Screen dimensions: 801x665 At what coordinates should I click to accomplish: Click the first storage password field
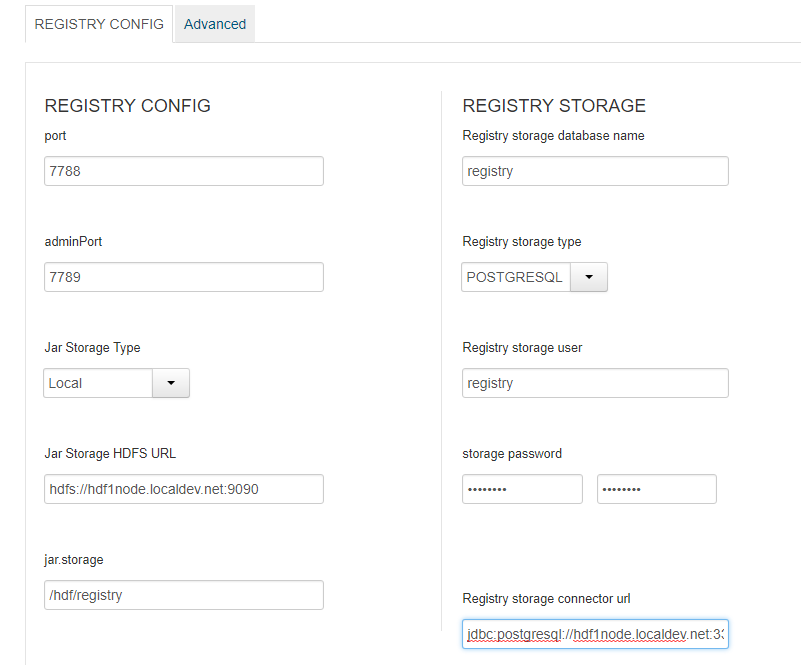(x=522, y=489)
